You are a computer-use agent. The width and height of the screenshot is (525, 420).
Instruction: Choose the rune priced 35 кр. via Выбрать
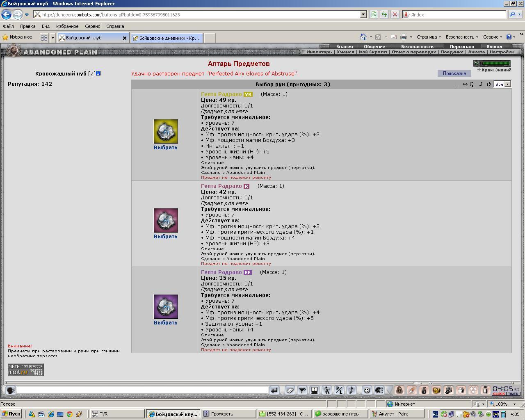tap(166, 323)
